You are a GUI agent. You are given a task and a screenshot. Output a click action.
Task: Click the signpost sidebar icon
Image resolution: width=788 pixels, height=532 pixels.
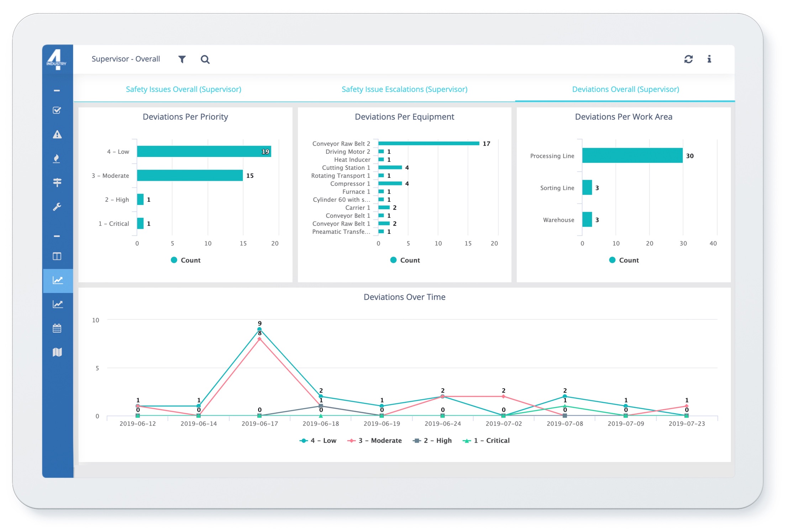(57, 182)
